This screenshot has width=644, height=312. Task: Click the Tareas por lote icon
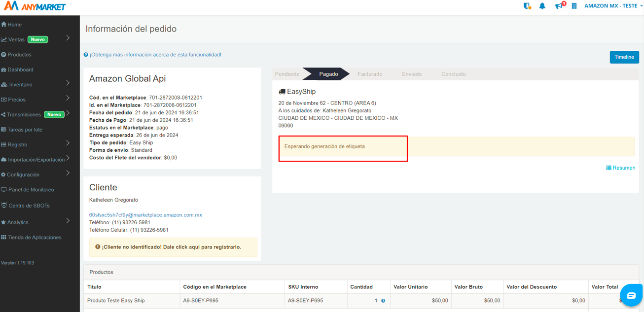[4, 130]
